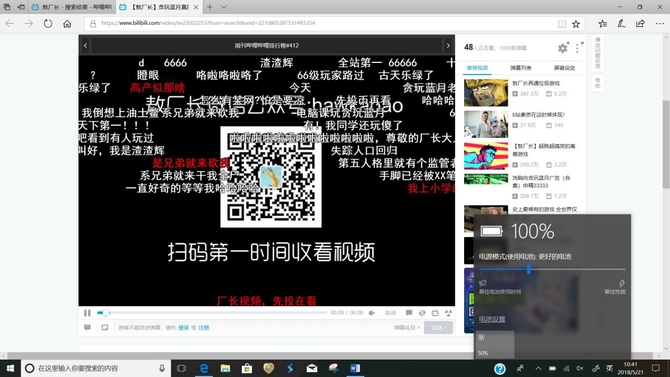Switch to the 弹幕列表 tab
This screenshot has width=670, height=377.
point(520,68)
